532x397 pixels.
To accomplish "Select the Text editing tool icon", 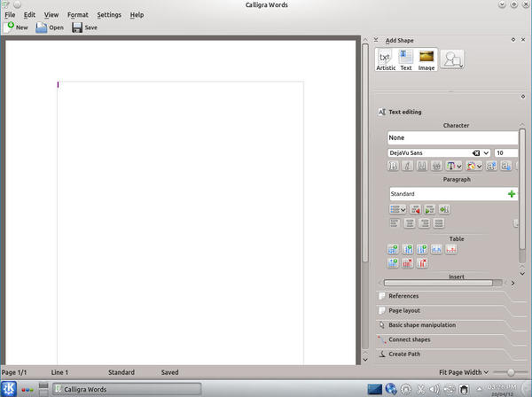I will 381,112.
